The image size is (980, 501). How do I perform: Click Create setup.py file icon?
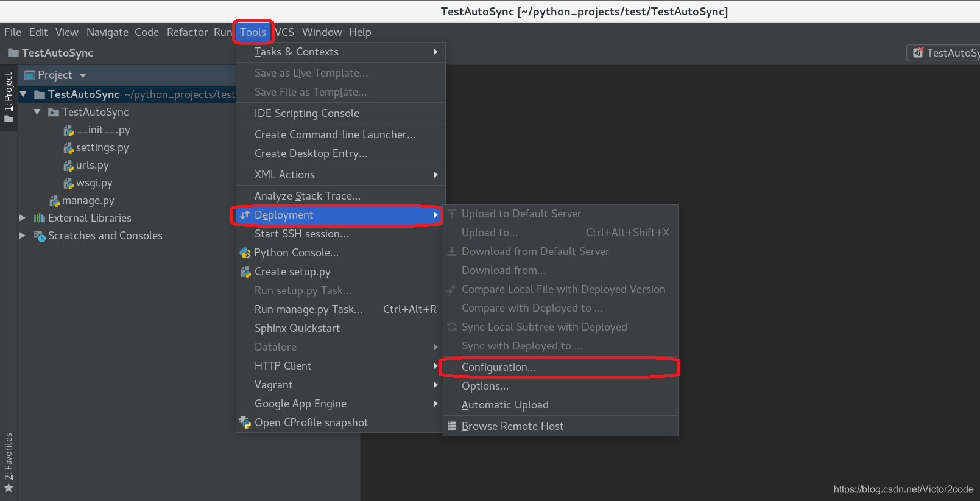point(245,272)
